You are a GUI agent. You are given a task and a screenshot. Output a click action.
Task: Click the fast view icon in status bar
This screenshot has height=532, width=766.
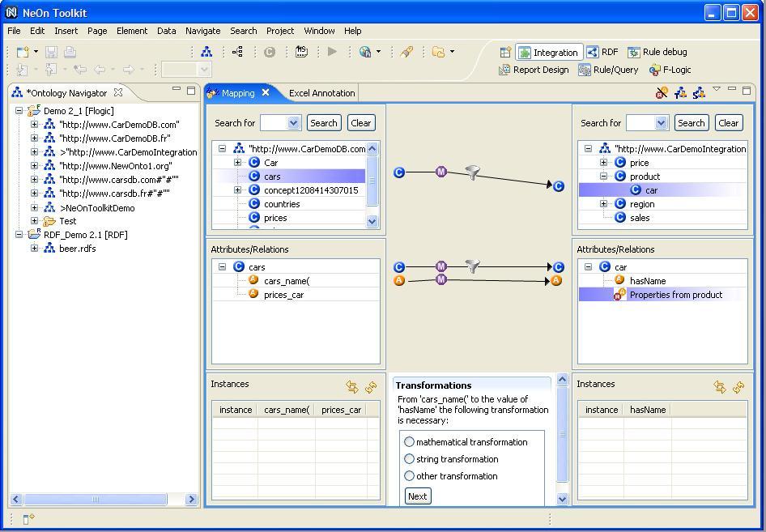point(29,519)
